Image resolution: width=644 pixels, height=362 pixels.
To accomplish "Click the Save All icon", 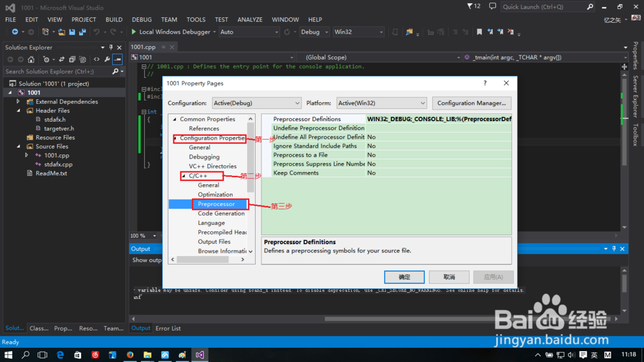I will pos(82,32).
